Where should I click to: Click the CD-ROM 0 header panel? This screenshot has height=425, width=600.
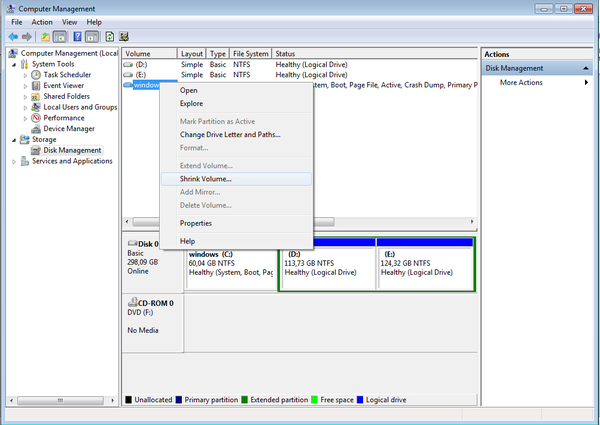point(153,323)
